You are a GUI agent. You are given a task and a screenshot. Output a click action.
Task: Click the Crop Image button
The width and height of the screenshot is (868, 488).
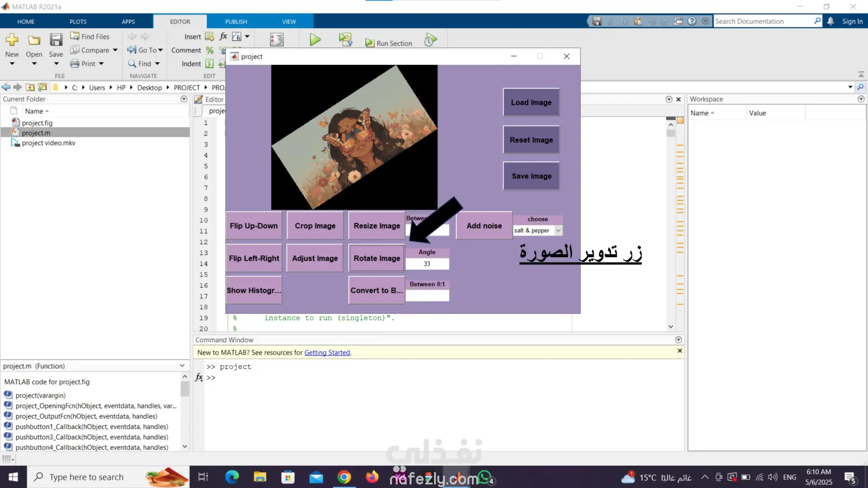coord(315,226)
